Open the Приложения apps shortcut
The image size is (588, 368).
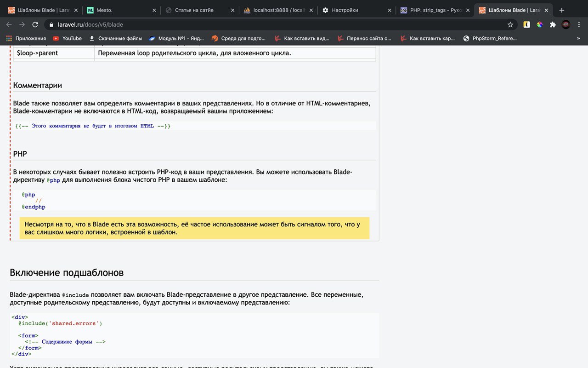coord(26,39)
